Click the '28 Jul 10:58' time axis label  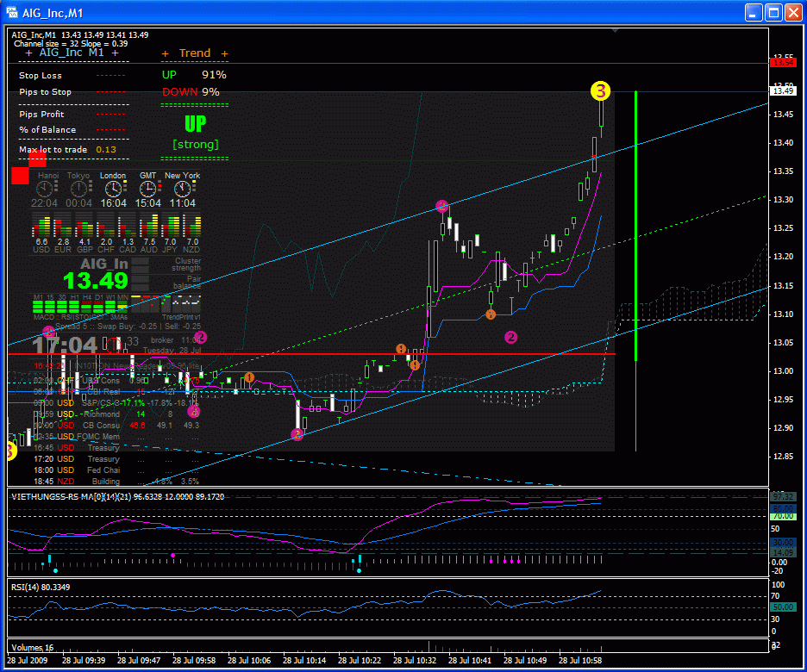coord(580,660)
